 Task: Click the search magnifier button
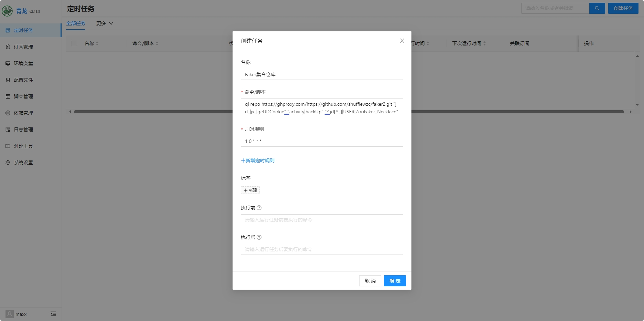pos(597,8)
